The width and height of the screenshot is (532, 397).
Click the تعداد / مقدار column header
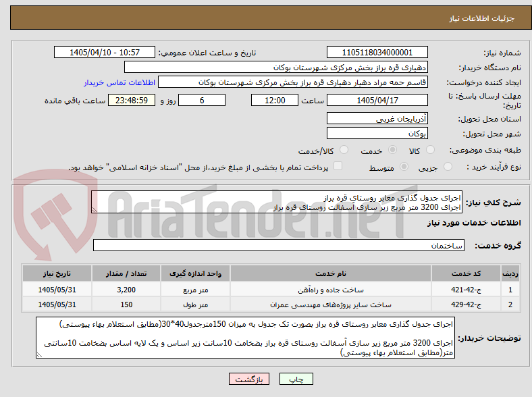coord(126,273)
